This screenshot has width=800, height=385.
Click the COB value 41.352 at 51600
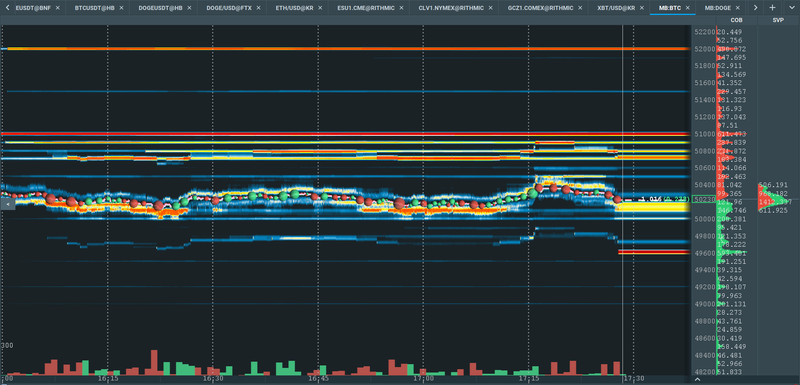(x=730, y=83)
